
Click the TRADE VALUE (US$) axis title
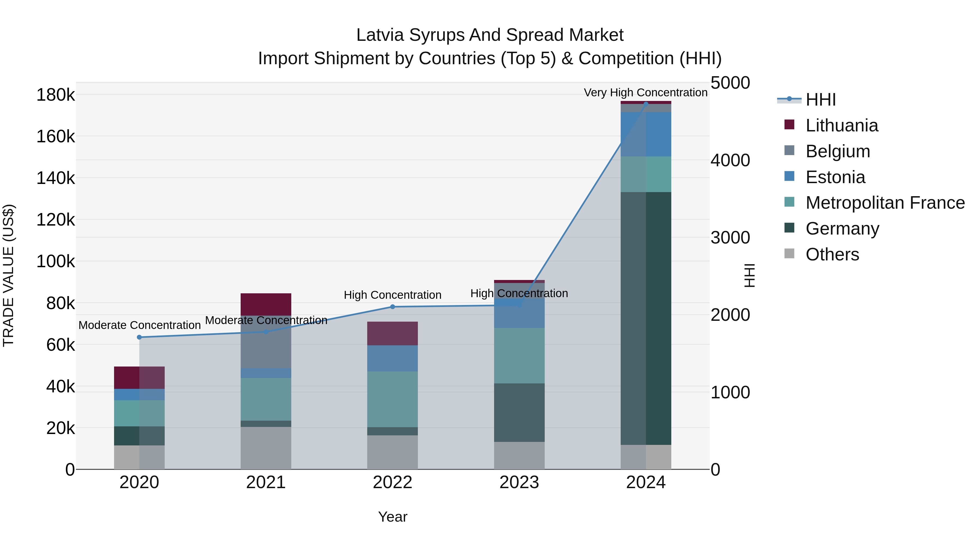click(x=8, y=275)
